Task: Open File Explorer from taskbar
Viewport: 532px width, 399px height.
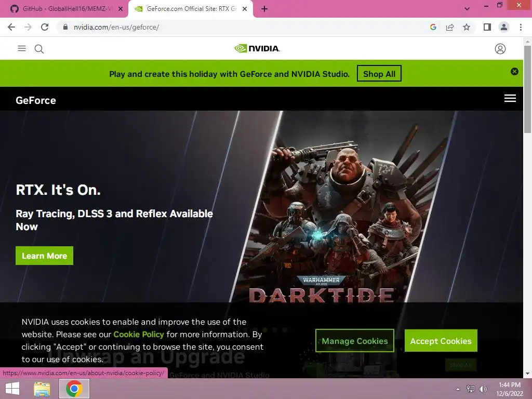Action: [42, 389]
